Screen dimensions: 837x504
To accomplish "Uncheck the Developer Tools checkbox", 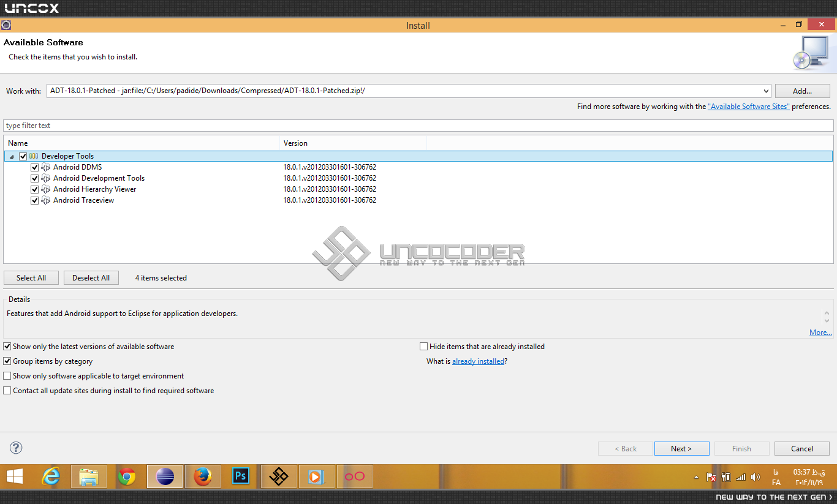I will tap(23, 156).
